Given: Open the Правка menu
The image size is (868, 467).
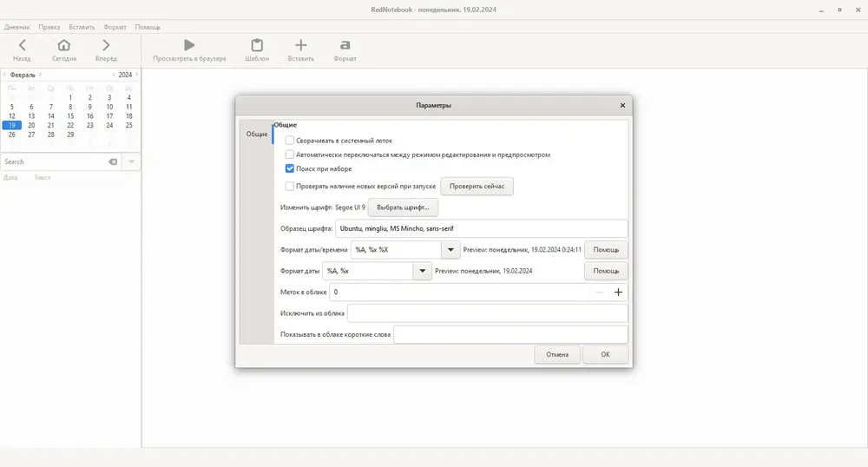Looking at the screenshot, I should [x=49, y=27].
